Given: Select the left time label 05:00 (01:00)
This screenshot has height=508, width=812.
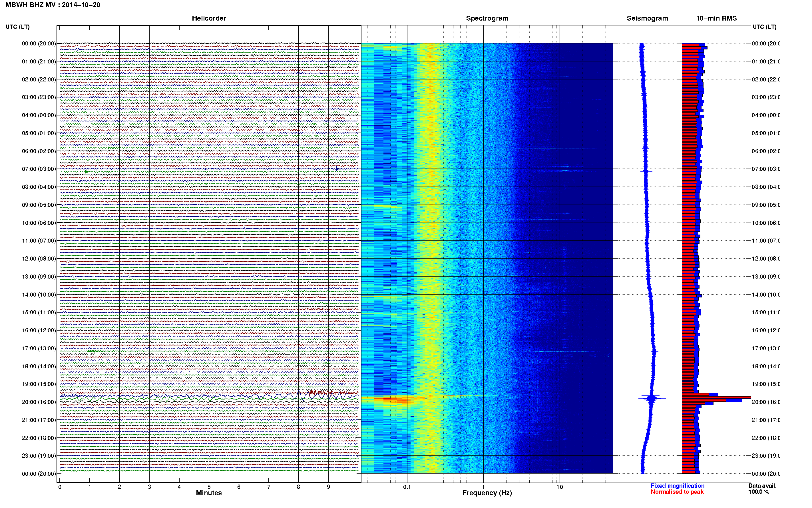Looking at the screenshot, I should (x=39, y=133).
